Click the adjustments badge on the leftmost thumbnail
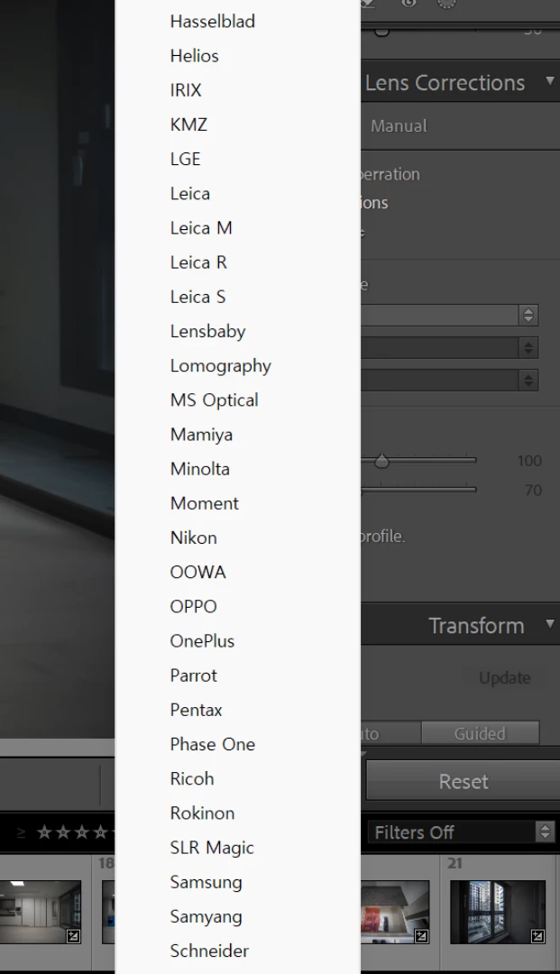Viewport: 560px width, 974px height. click(73, 935)
